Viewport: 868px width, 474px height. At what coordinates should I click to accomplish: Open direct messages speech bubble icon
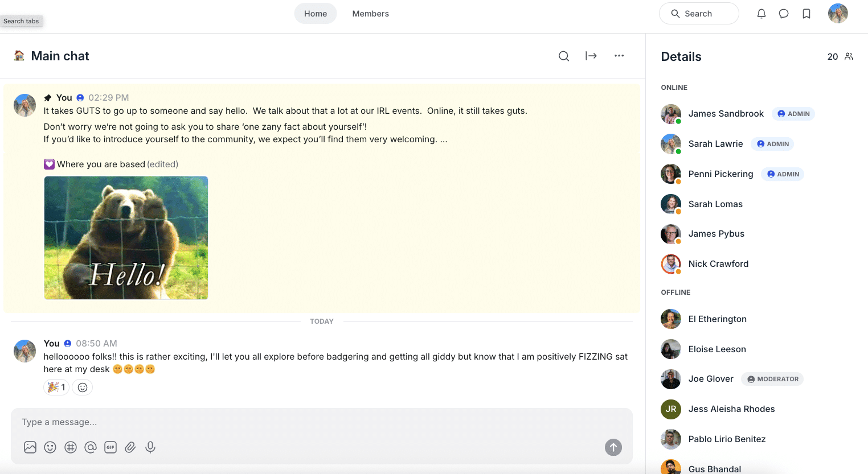tap(784, 14)
